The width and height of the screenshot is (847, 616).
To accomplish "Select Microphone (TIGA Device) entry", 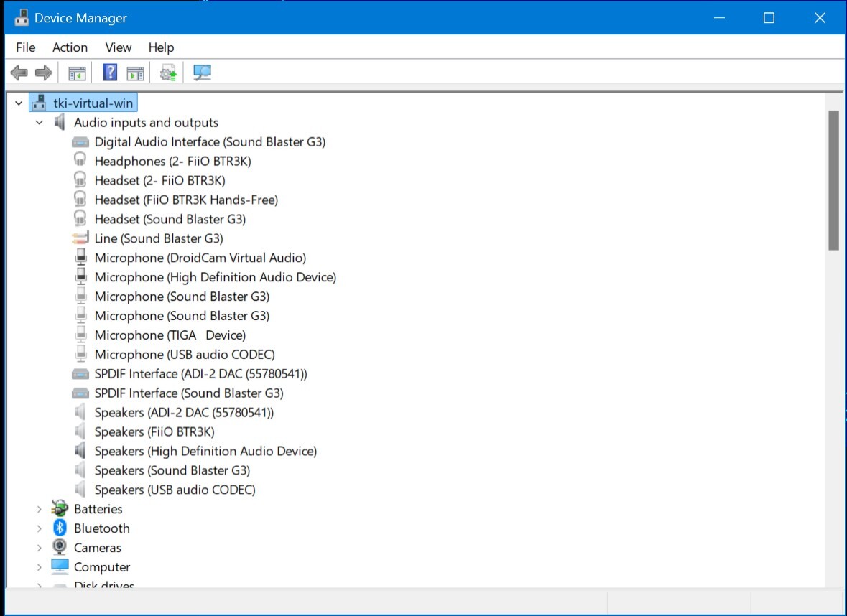I will tap(170, 335).
